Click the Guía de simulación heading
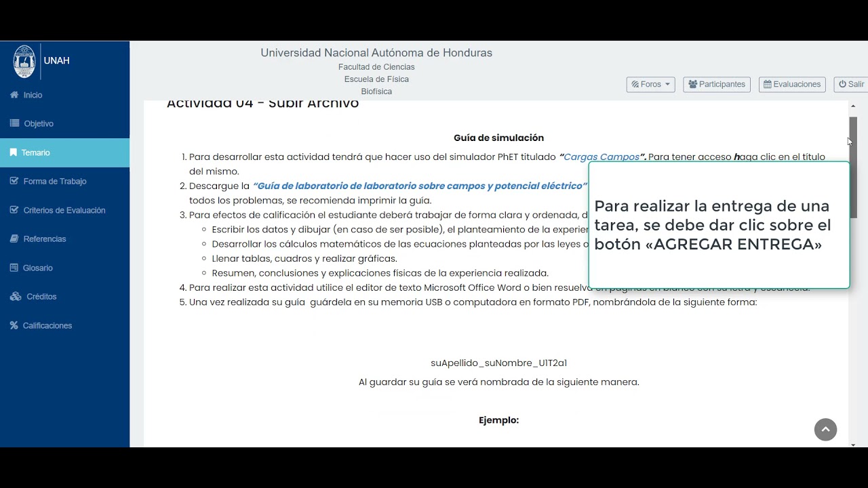Screen dimensions: 868x488 (x=498, y=138)
